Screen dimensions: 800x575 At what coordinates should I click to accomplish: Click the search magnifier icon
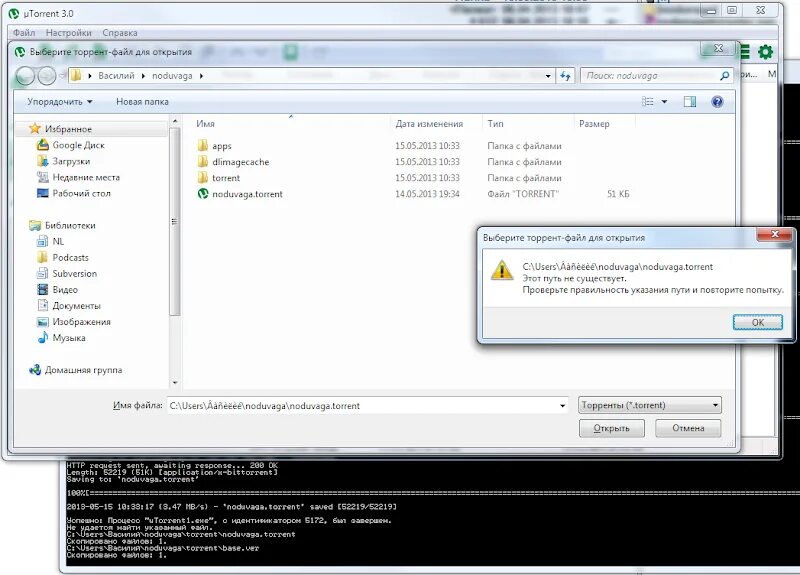click(x=724, y=76)
